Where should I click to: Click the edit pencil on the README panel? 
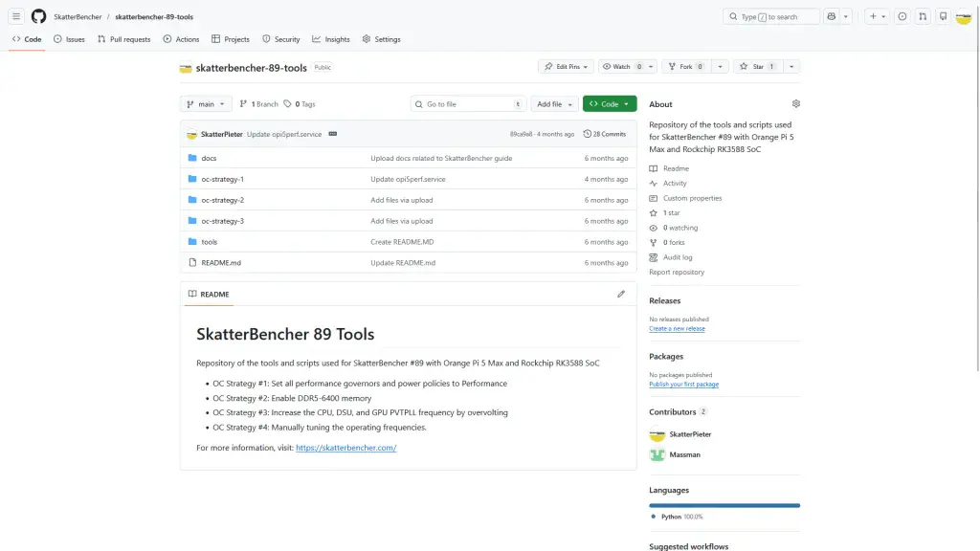[x=620, y=294]
